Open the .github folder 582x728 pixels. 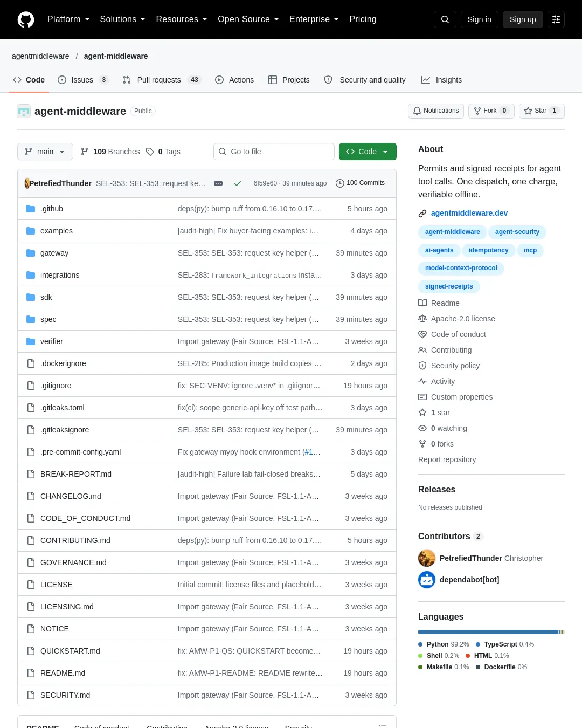pyautogui.click(x=52, y=209)
